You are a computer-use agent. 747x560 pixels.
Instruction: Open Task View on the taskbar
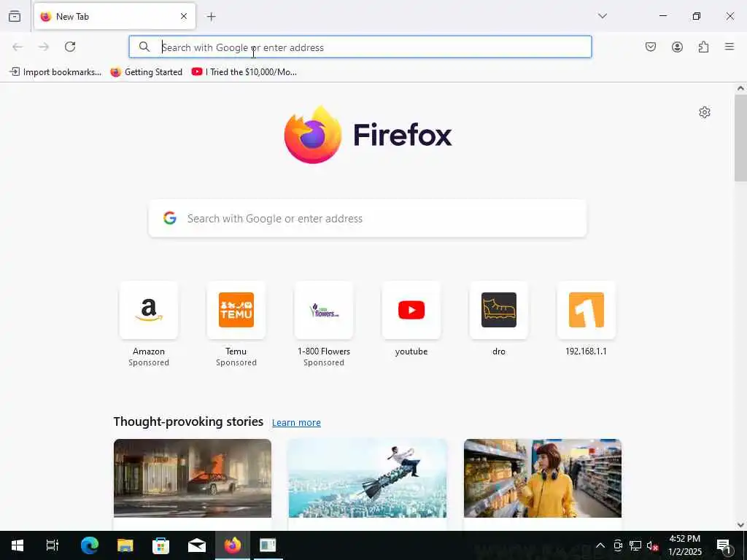coord(52,545)
